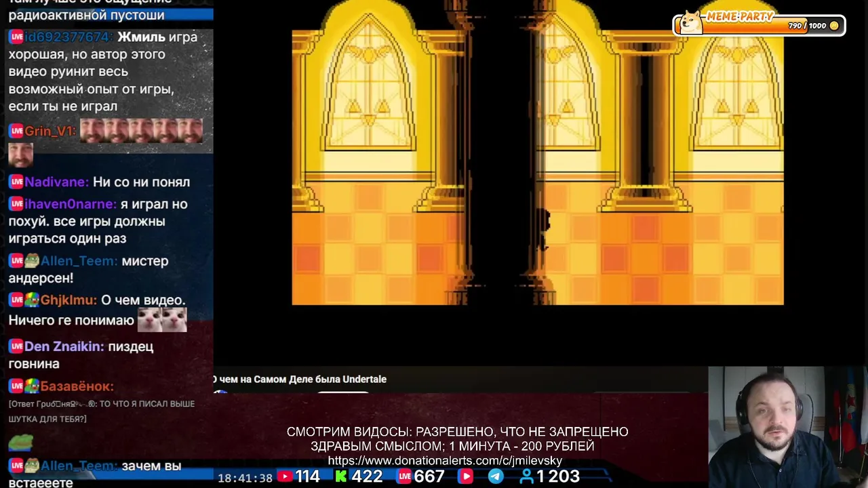The width and height of the screenshot is (868, 488).
Task: Click username Ghjklmu in chat
Action: pyautogui.click(x=68, y=300)
